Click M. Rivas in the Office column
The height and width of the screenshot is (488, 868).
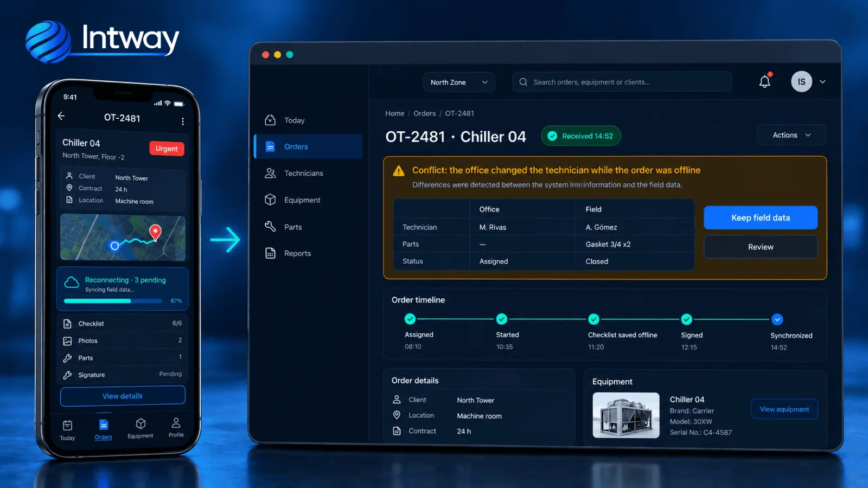(x=493, y=227)
